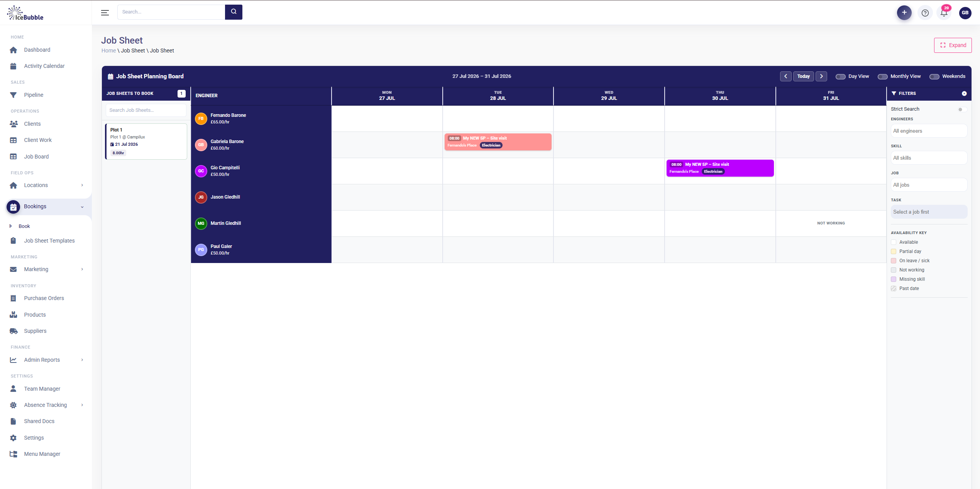980x489 pixels.
Task: Open the Marketing menu item
Action: pos(36,269)
